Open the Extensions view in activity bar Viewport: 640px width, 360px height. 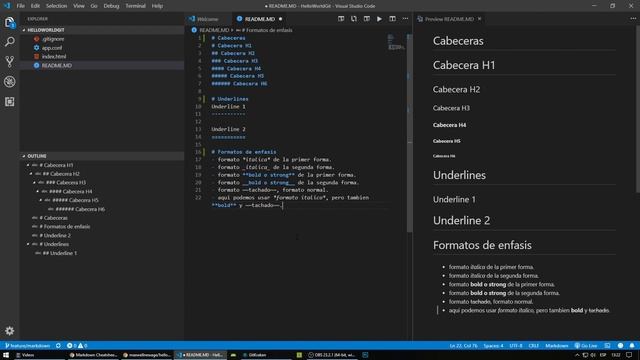tap(10, 102)
